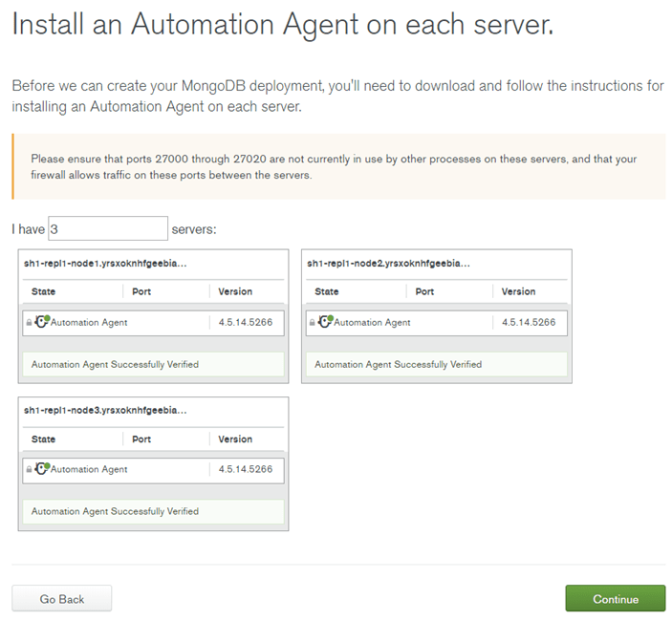The image size is (672, 621).
Task: Click the State column header in node3 card
Action: pyautogui.click(x=43, y=439)
